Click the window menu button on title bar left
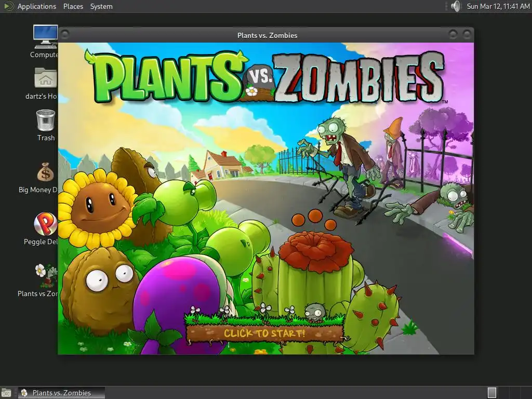This screenshot has width=532, height=399. 65,35
